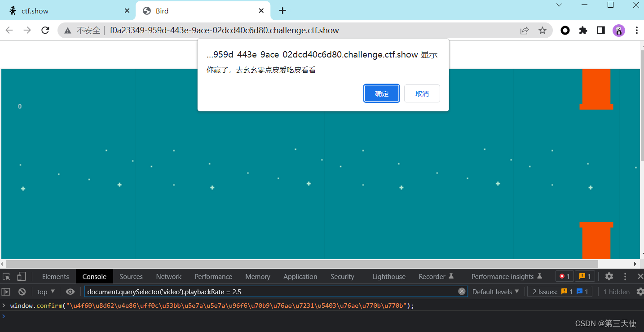Click the browser forward arrow
The height and width of the screenshot is (332, 644).
tap(27, 30)
